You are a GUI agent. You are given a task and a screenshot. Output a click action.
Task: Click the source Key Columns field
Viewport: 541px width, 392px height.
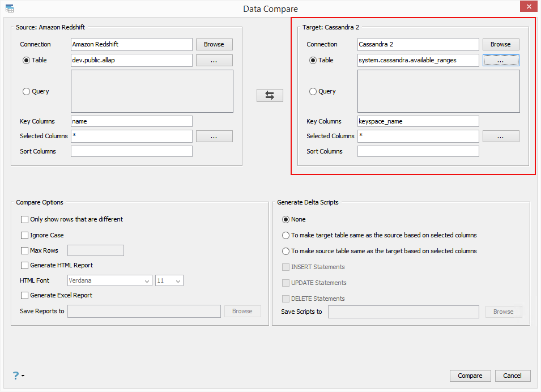pyautogui.click(x=131, y=121)
